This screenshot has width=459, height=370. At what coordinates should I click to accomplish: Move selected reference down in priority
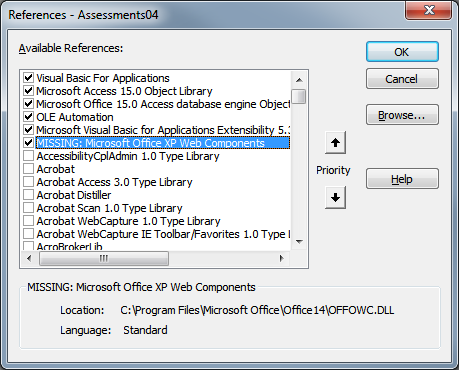click(x=335, y=197)
